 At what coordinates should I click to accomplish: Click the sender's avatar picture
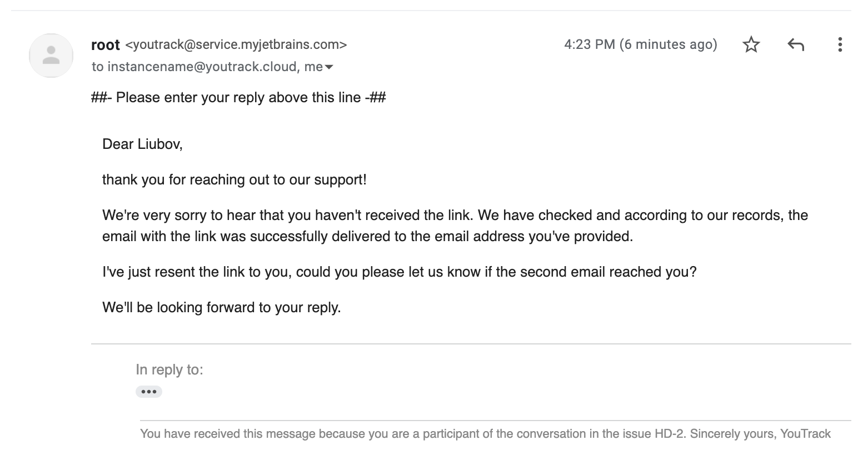click(x=51, y=56)
